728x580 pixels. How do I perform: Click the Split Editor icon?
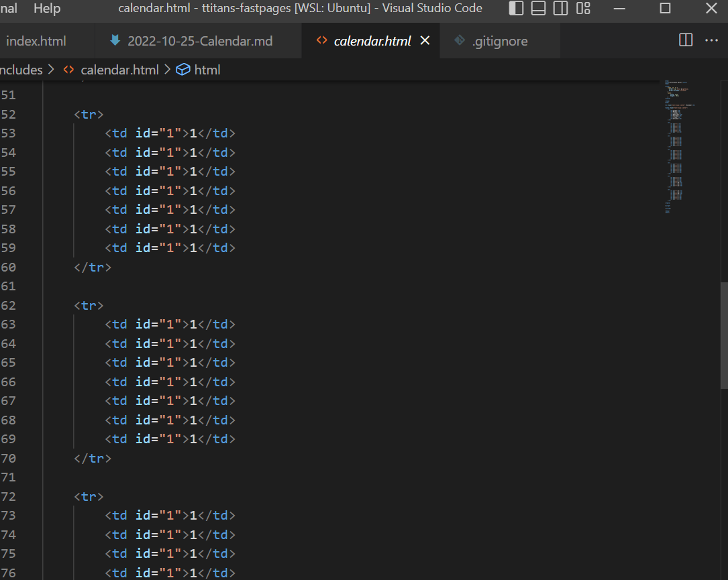coord(685,40)
